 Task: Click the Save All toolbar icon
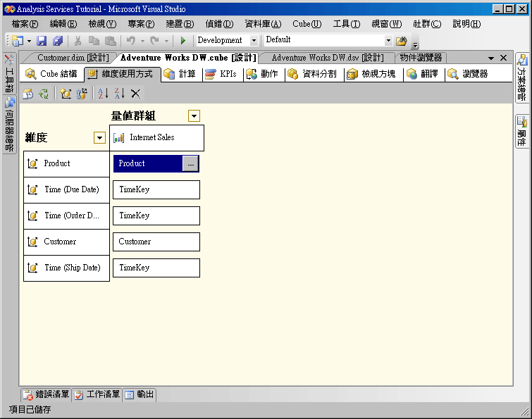(x=58, y=41)
